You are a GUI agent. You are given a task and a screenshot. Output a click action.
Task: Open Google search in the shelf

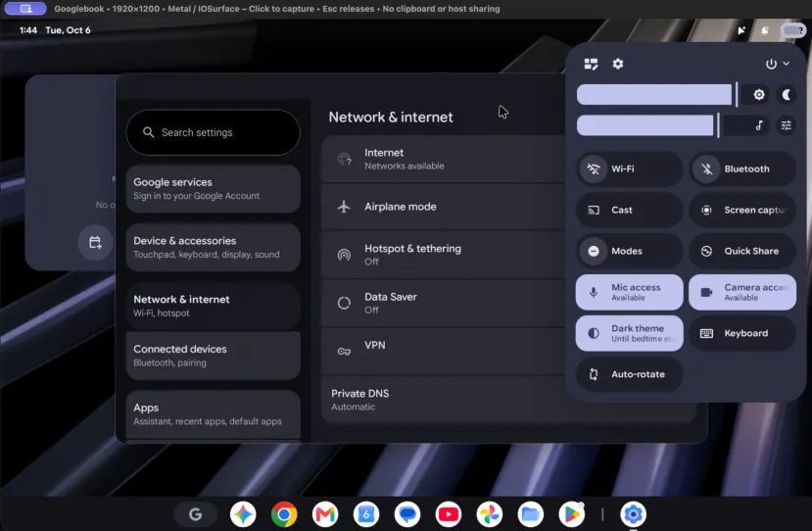[195, 514]
